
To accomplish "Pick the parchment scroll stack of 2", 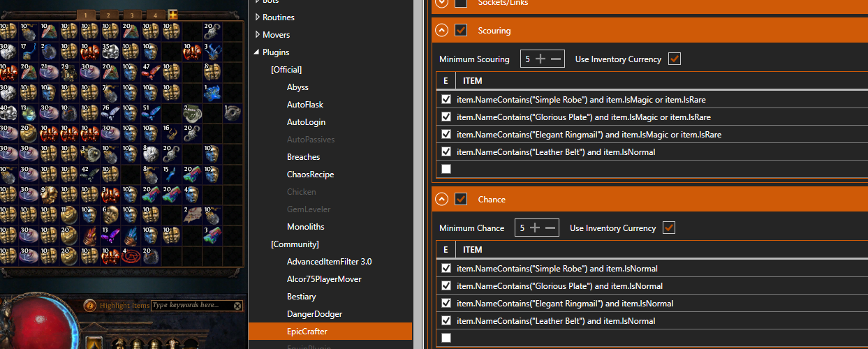I will pyautogui.click(x=193, y=214).
